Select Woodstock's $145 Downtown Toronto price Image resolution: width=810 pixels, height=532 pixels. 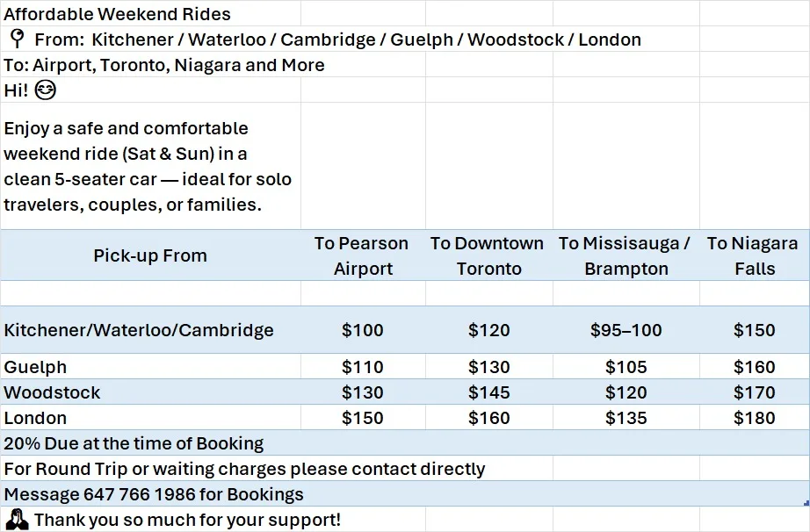point(488,392)
